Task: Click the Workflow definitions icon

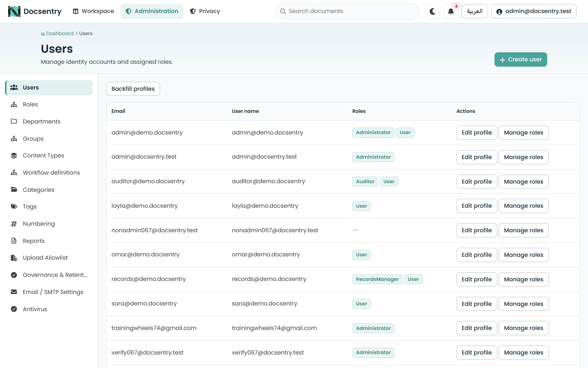Action: pos(14,173)
